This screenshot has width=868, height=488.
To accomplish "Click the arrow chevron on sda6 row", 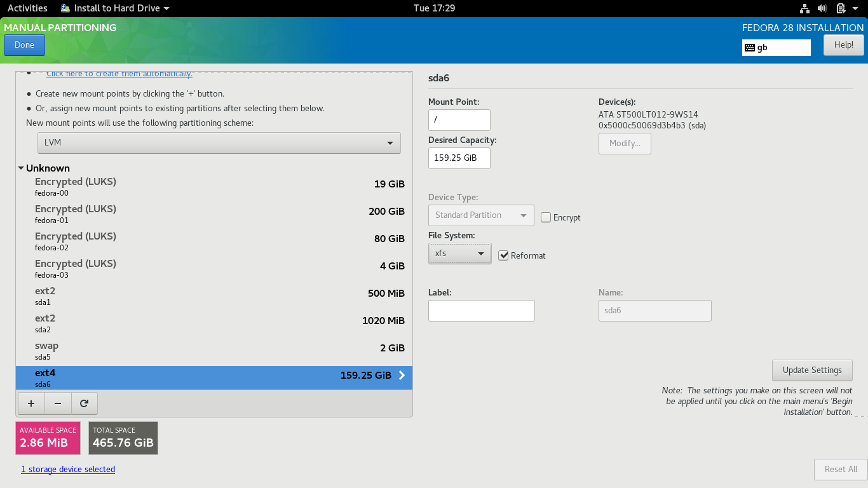I will coord(402,376).
